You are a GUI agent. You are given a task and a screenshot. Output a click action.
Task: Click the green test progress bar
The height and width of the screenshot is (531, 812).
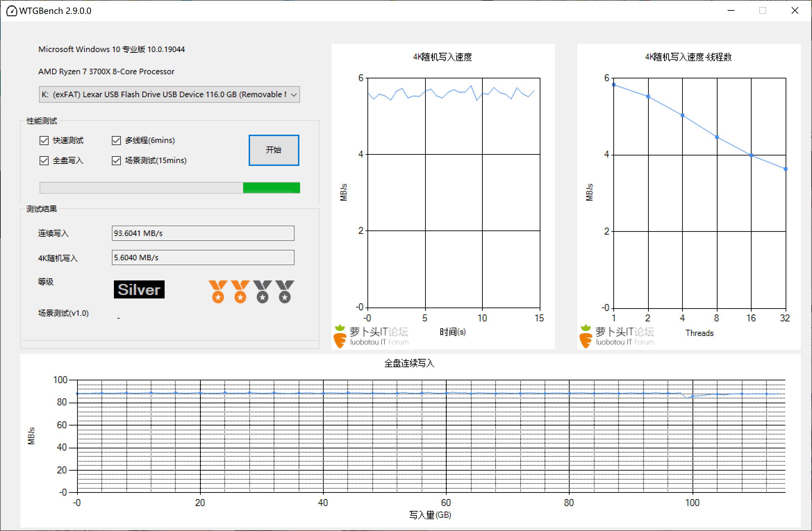[170, 188]
